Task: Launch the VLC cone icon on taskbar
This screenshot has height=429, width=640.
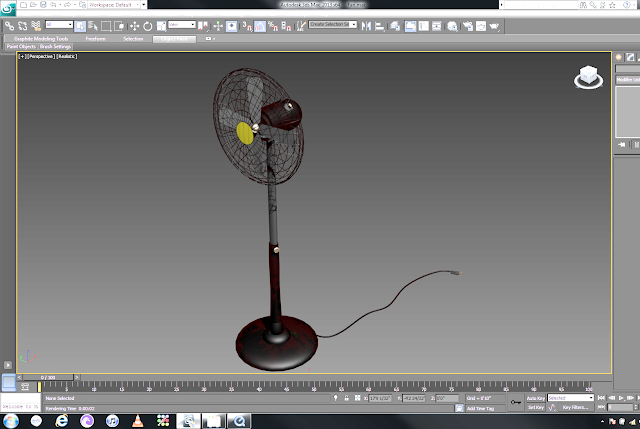Action: [x=138, y=420]
